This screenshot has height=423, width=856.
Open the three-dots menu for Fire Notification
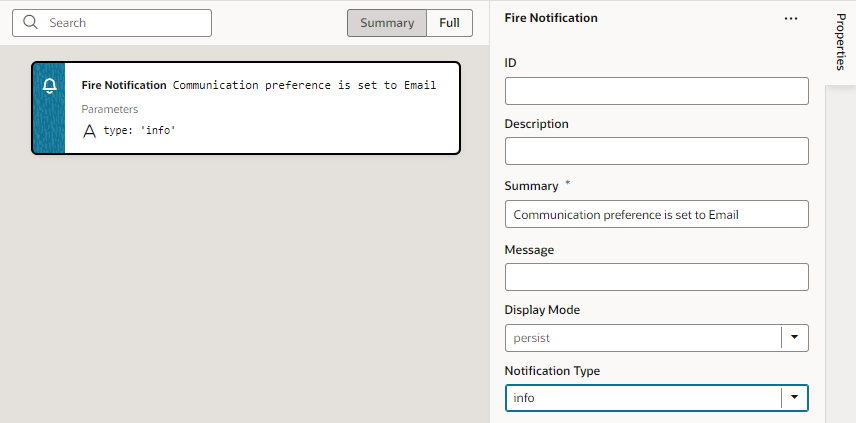point(790,19)
